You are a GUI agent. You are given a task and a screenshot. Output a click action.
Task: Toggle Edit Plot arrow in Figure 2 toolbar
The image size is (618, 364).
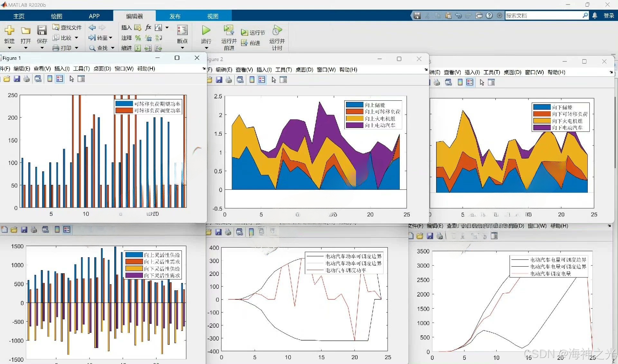(274, 80)
